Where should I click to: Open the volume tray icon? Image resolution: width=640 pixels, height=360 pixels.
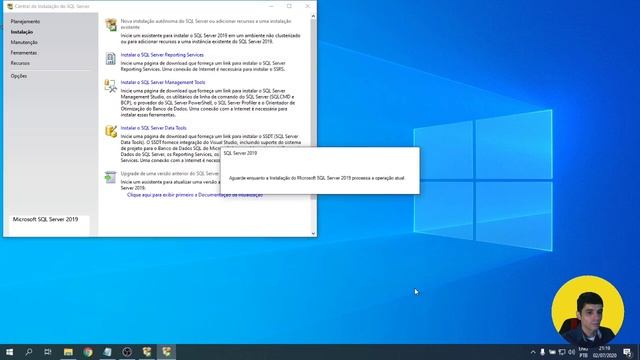(571, 352)
